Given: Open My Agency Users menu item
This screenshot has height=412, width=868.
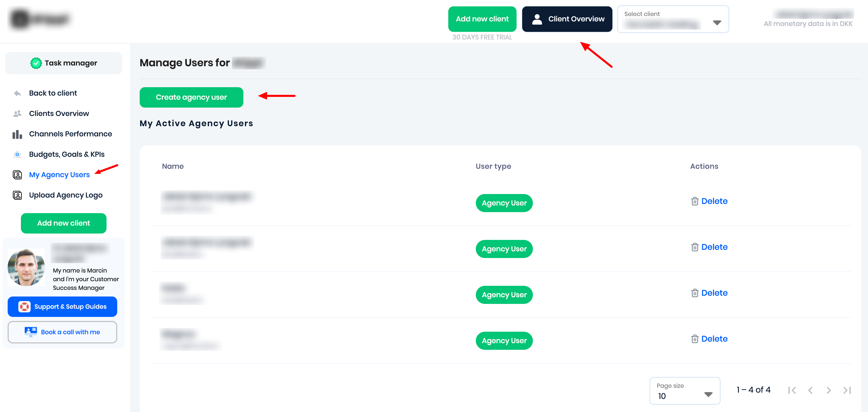Looking at the screenshot, I should (x=59, y=175).
